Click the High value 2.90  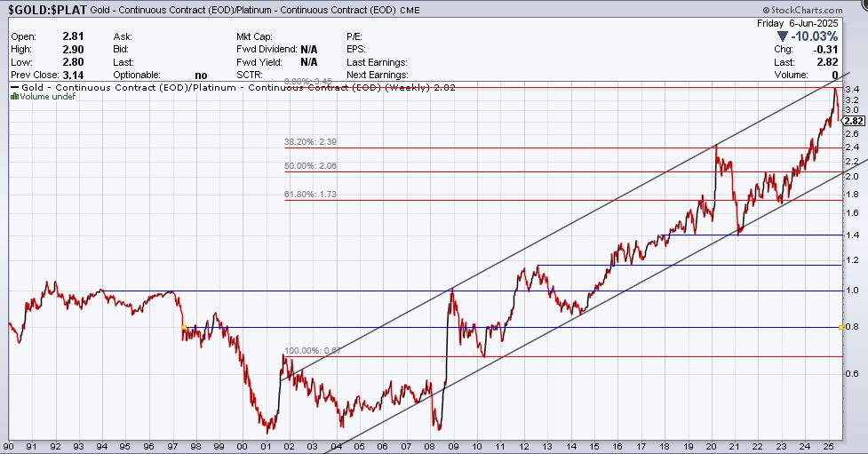pyautogui.click(x=73, y=49)
